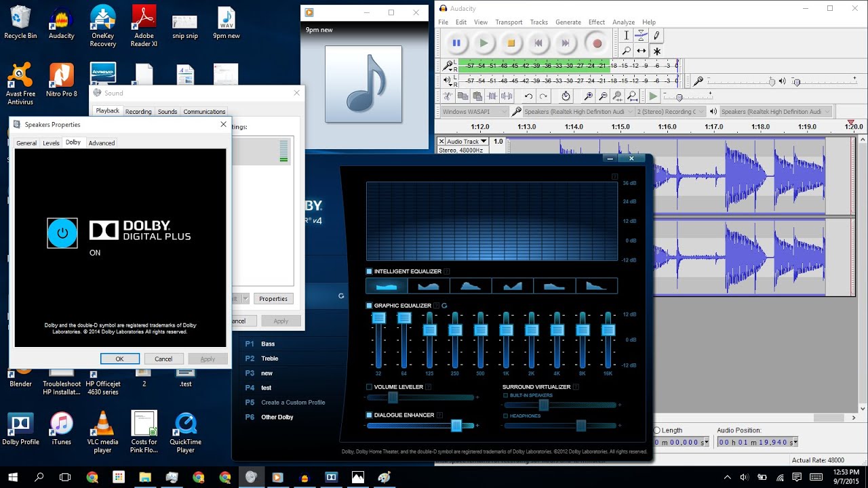Click the Dialogue Enhancer slider handle
The width and height of the screenshot is (868, 488).
(456, 426)
